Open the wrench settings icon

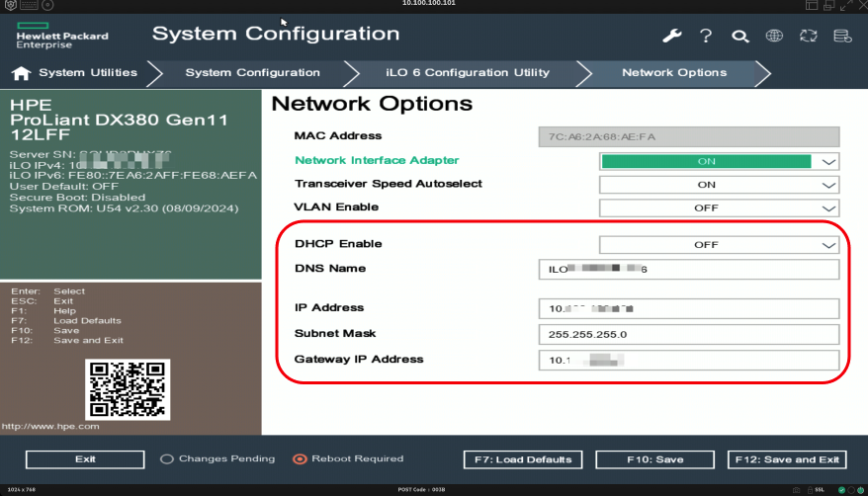671,36
